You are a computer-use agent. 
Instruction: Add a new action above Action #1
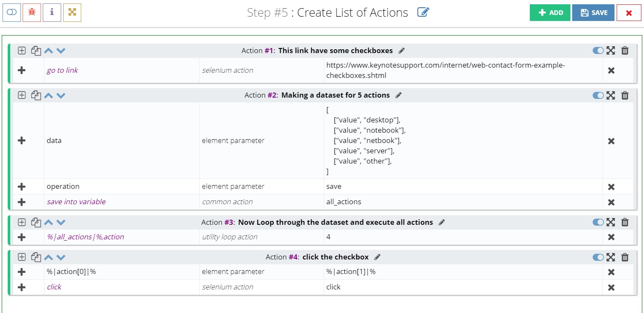[22, 51]
